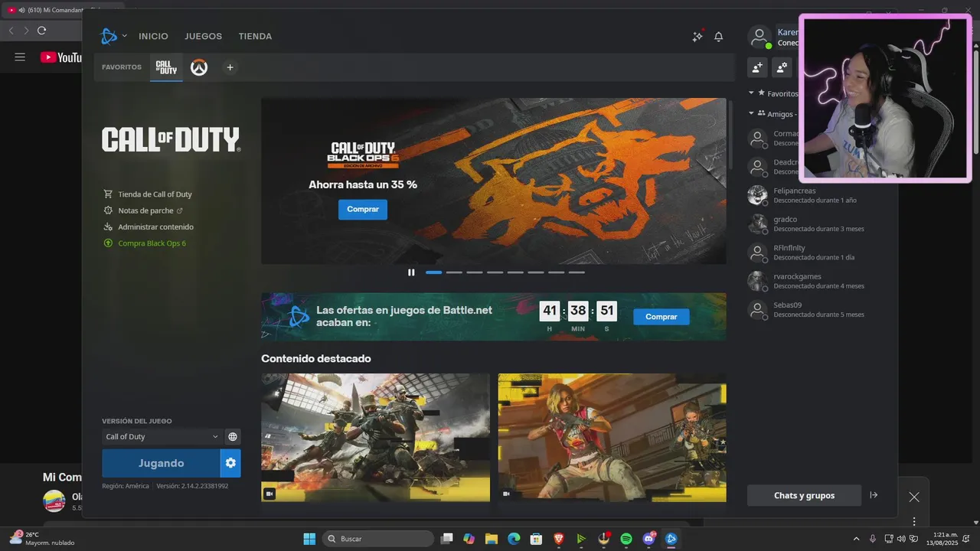Click the Windows Start button
Screen dimensions: 980x551
(309, 539)
